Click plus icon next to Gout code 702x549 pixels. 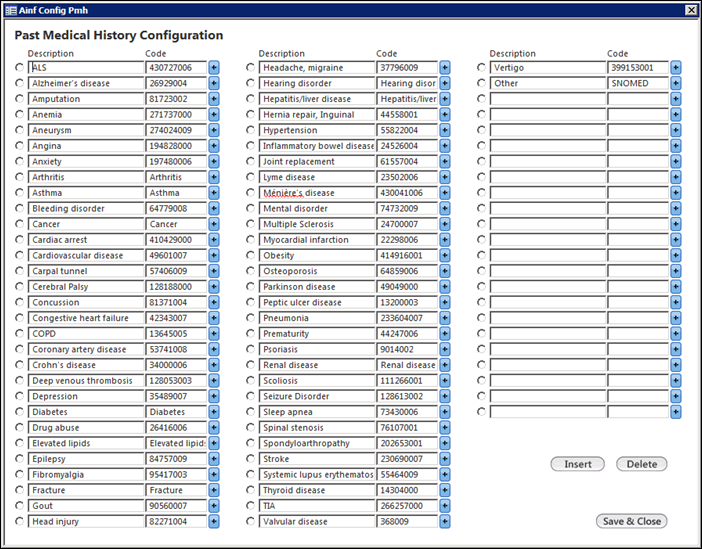tap(214, 506)
